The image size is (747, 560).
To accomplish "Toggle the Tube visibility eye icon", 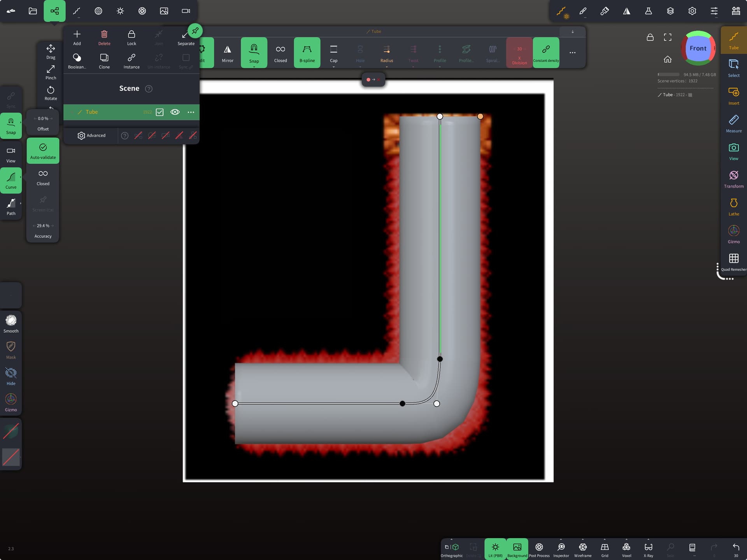I will (175, 112).
